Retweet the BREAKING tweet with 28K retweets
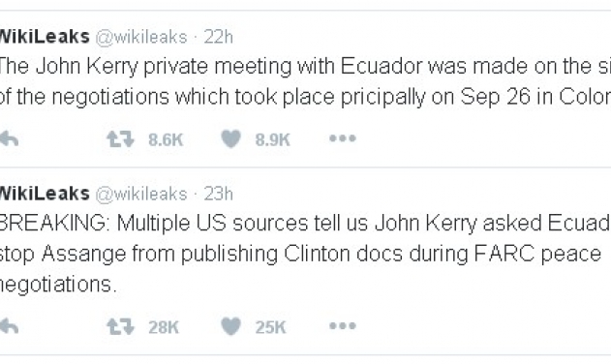The height and width of the screenshot is (364, 611). point(120,326)
